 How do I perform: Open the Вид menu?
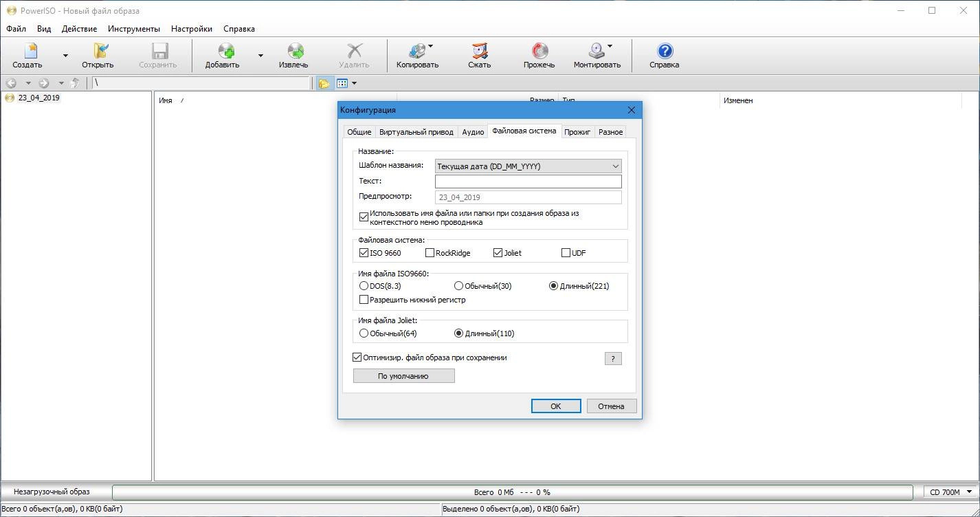(44, 29)
